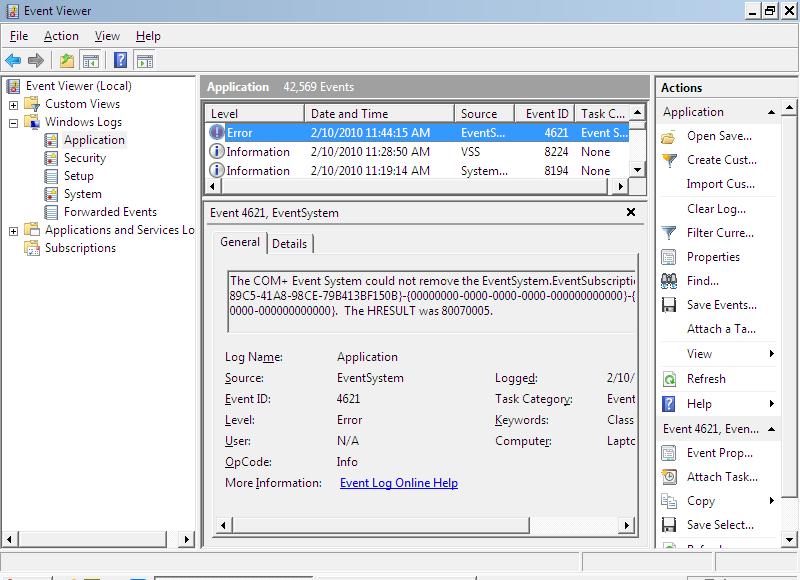Click Open Saved Log action

point(719,136)
